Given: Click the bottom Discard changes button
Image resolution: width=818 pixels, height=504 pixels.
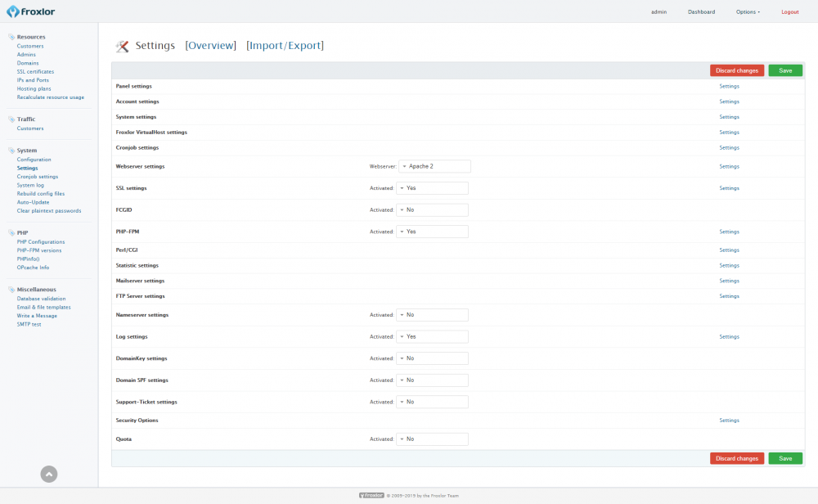Looking at the screenshot, I should 736,458.
